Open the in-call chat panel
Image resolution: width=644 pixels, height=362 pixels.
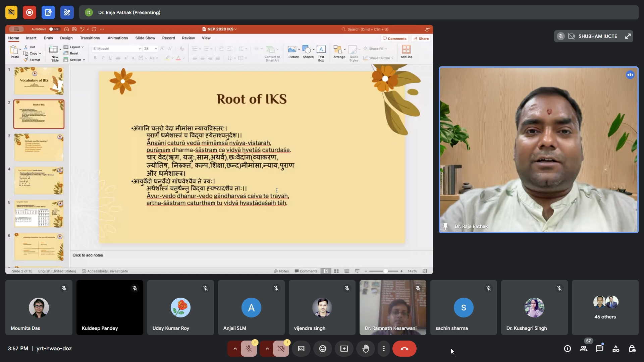coord(599,349)
